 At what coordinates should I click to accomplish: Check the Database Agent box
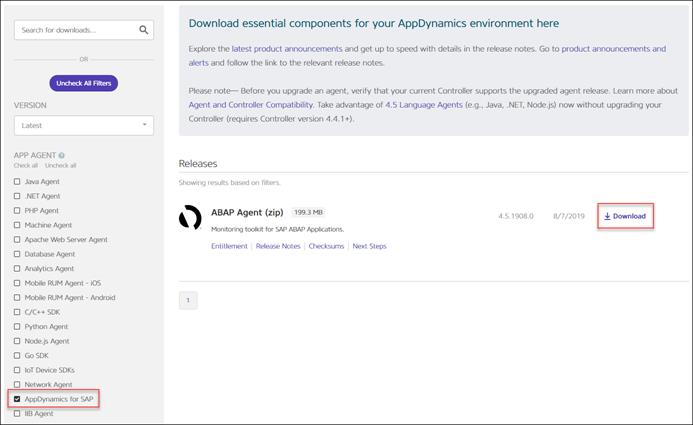17,254
